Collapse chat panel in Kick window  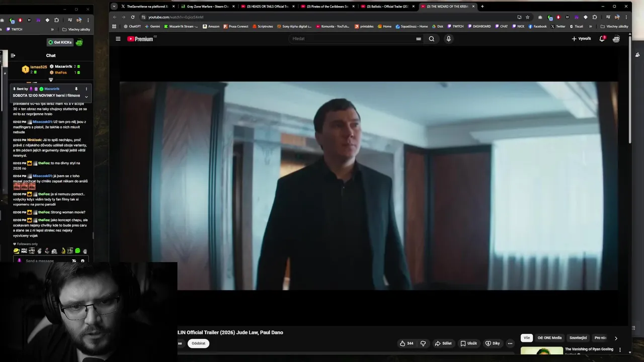click(13, 55)
